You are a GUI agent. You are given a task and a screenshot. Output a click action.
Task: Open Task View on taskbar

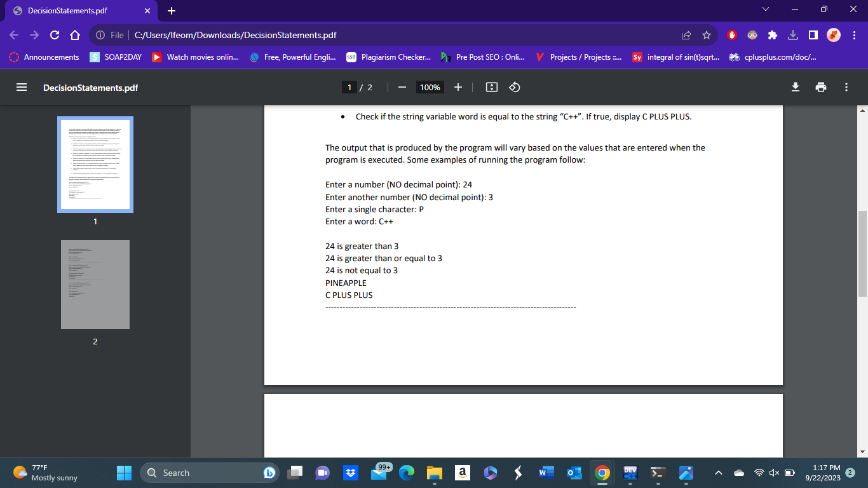click(x=295, y=473)
